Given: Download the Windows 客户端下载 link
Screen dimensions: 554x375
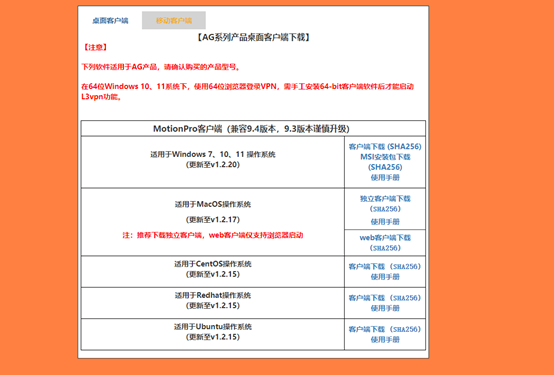Looking at the screenshot, I should (x=366, y=146).
